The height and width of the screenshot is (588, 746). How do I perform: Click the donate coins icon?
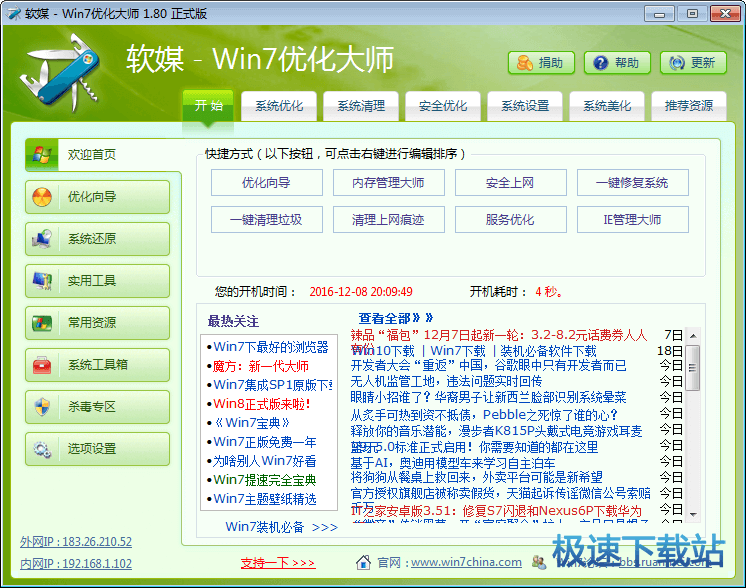tap(524, 63)
